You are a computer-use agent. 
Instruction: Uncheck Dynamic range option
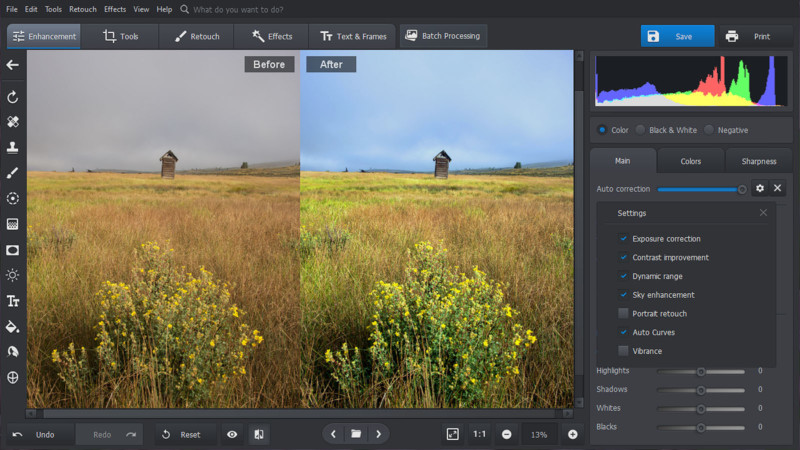[x=623, y=276]
